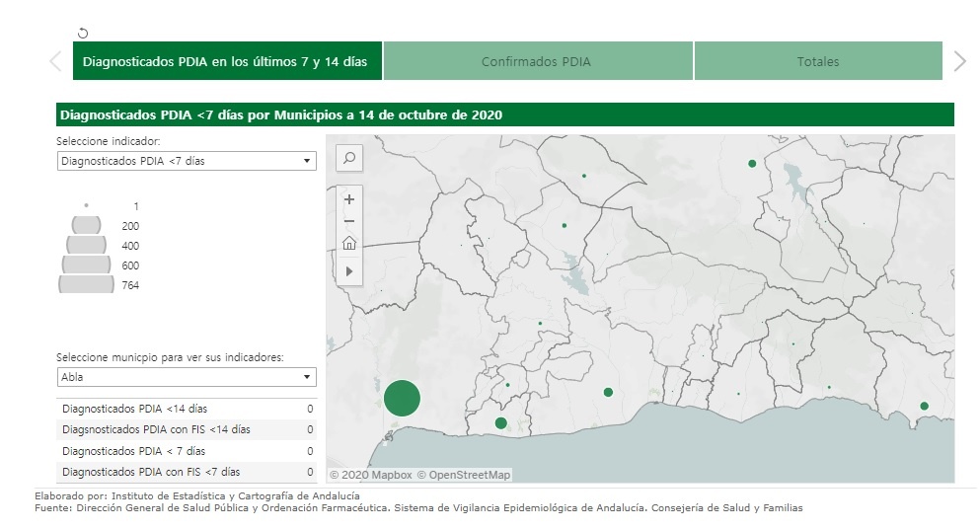The image size is (980, 530).
Task: Click the 'Elaborado por' footer line
Action: click(x=196, y=495)
